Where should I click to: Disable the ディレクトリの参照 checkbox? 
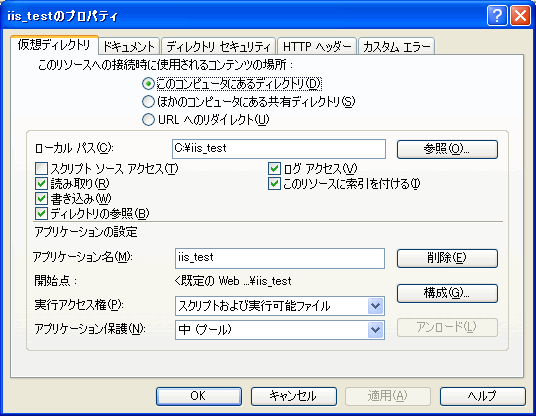click(41, 214)
